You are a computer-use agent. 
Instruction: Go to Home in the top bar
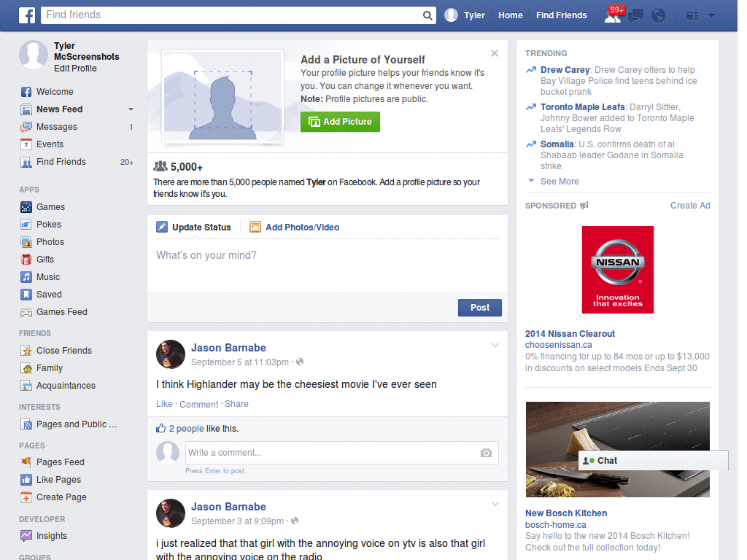point(510,15)
